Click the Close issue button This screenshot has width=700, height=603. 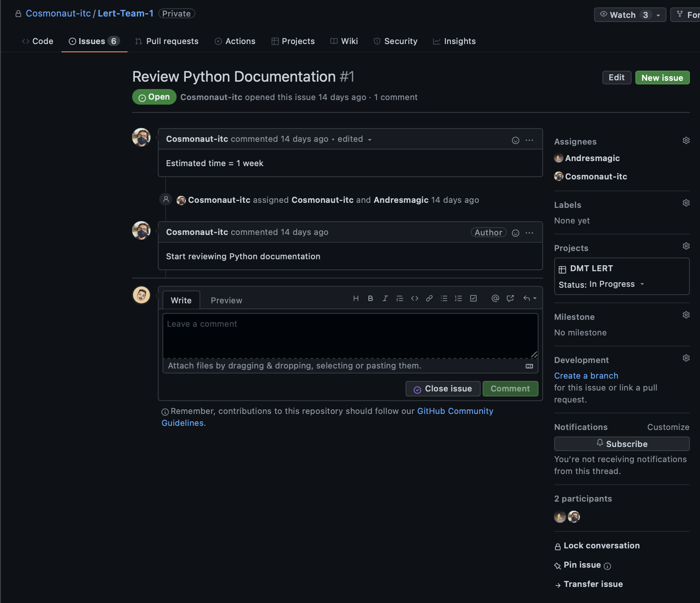click(443, 389)
